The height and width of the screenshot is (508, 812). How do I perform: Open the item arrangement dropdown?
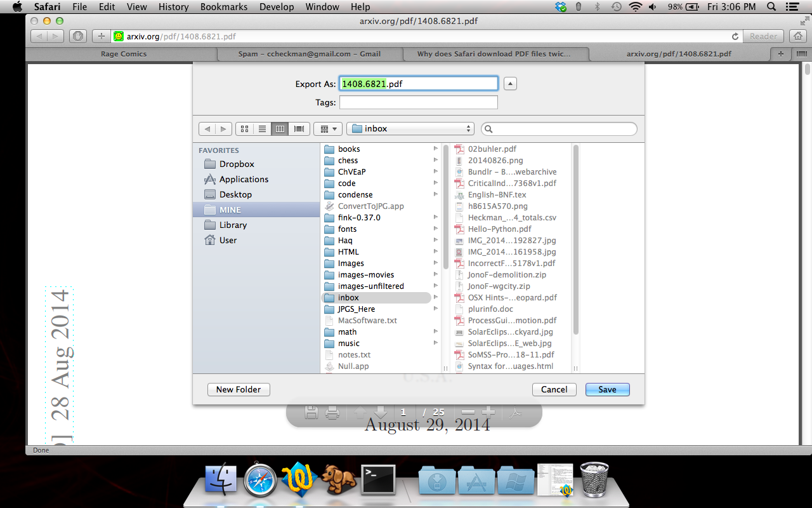coord(327,128)
